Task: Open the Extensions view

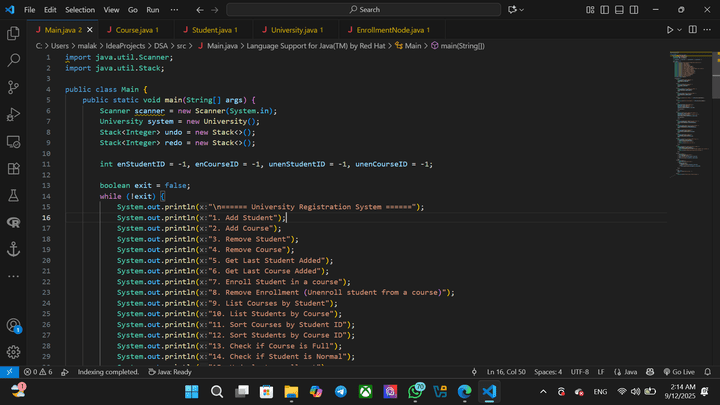Action: coord(14,169)
